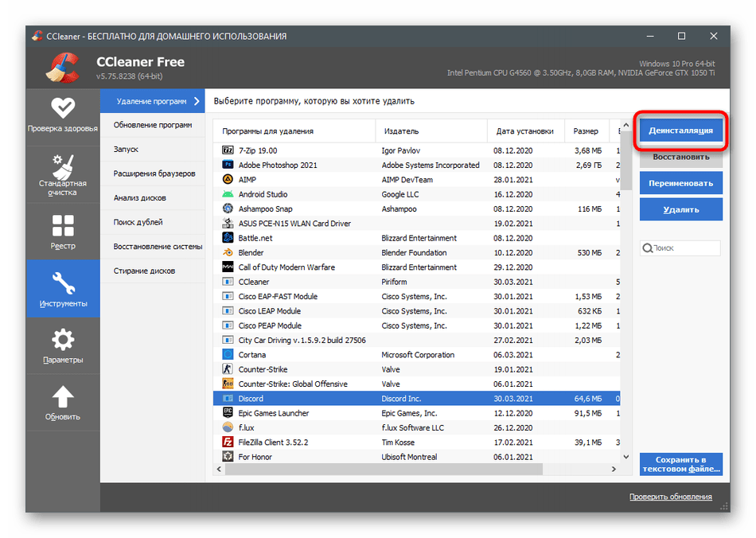The width and height of the screenshot is (756, 538).
Task: Click the Update arrow icon
Action: (x=63, y=397)
